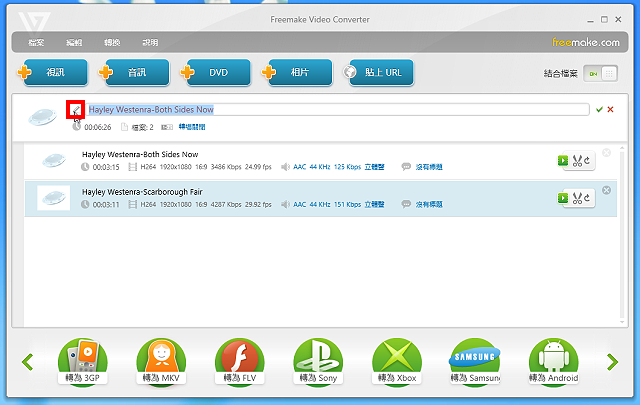Select the Hayley Westenra-Both Sides Now list row title

140,154
